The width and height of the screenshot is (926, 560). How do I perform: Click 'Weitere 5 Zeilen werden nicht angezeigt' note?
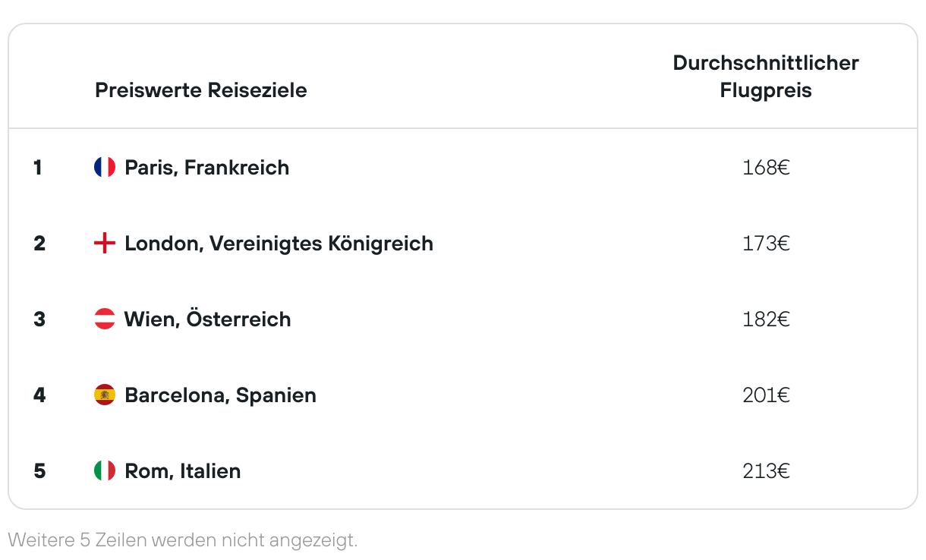coord(182,540)
